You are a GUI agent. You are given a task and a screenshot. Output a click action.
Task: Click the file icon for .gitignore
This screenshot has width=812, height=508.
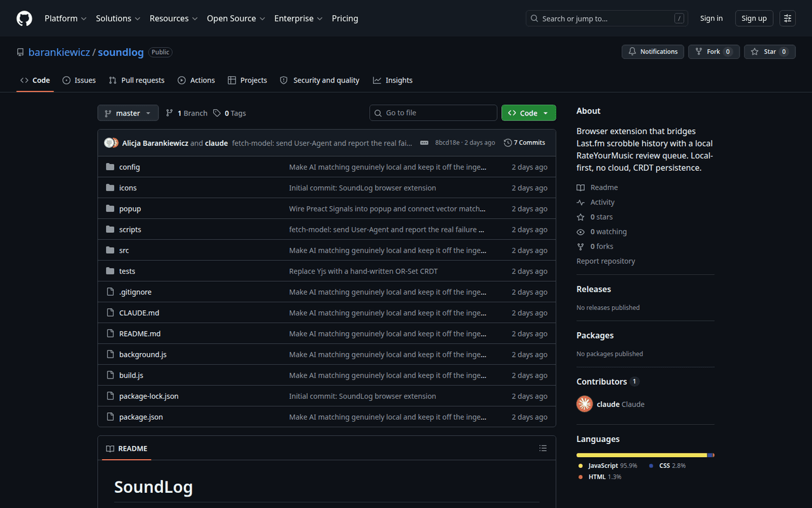pyautogui.click(x=110, y=292)
